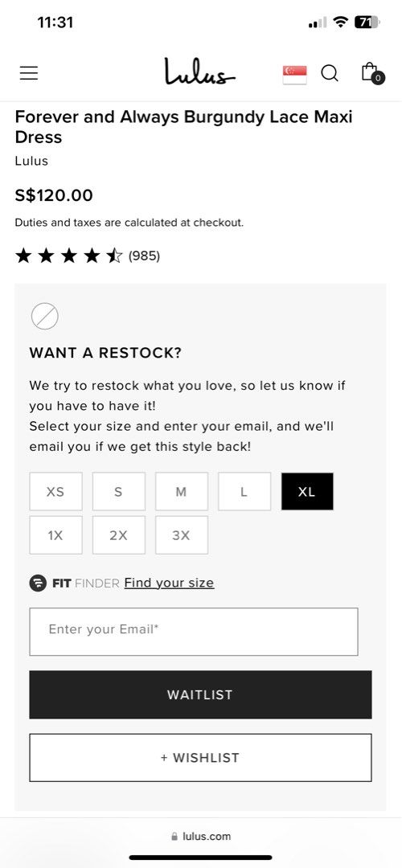Choose size 3X
The width and height of the screenshot is (402, 868).
coord(182,535)
